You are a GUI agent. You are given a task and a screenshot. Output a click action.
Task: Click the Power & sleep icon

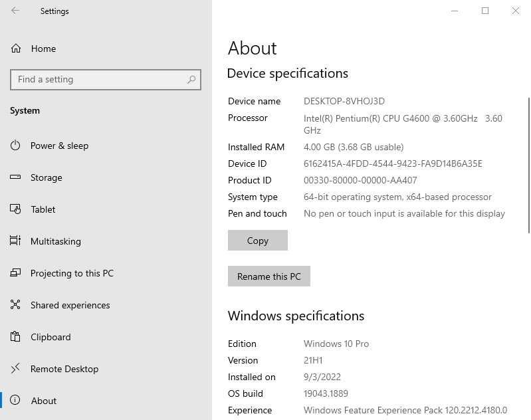point(16,146)
